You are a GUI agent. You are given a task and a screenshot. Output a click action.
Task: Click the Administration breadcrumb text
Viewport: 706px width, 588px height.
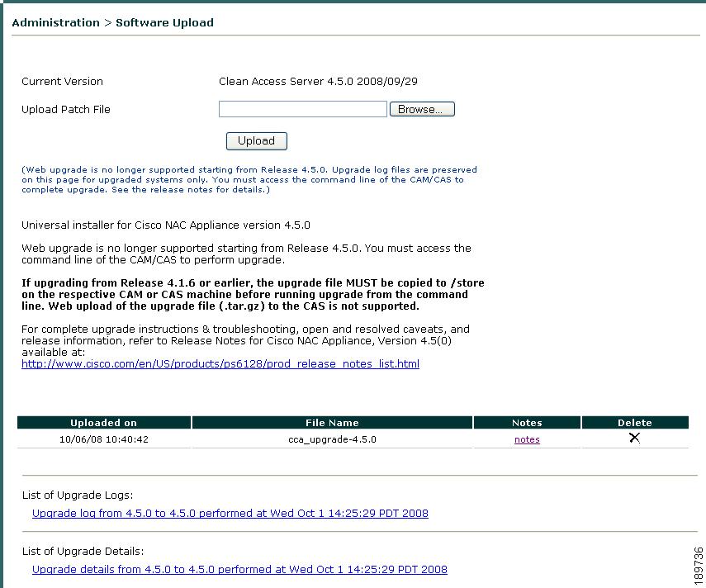point(56,22)
